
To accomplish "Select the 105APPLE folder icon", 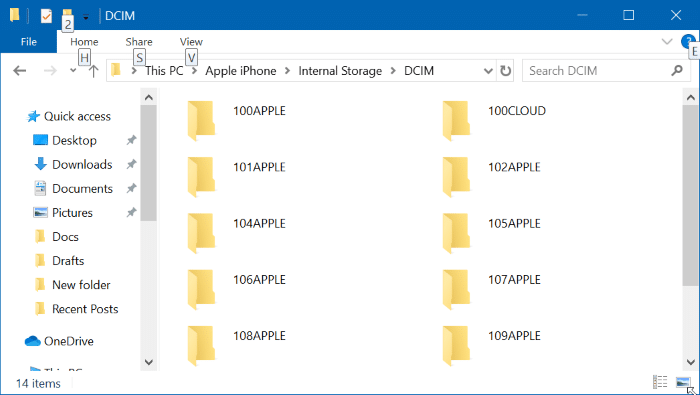I will pyautogui.click(x=456, y=233).
